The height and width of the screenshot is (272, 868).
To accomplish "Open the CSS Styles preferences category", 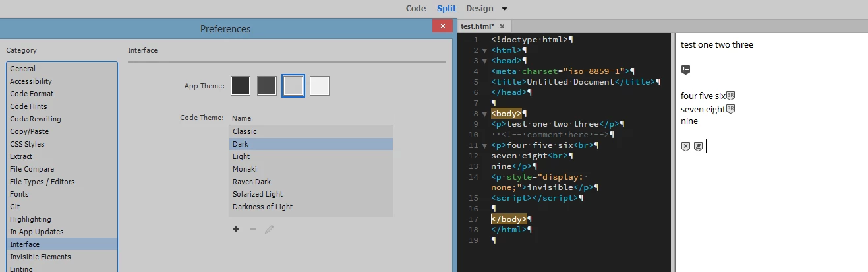I will coord(62,144).
